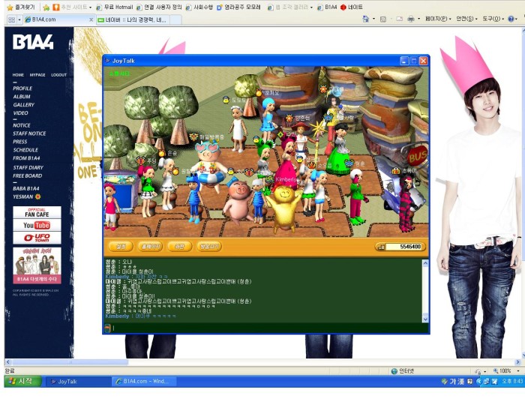525x420 pixels.
Task: Open the STAFF DIARY link
Action: 28,167
